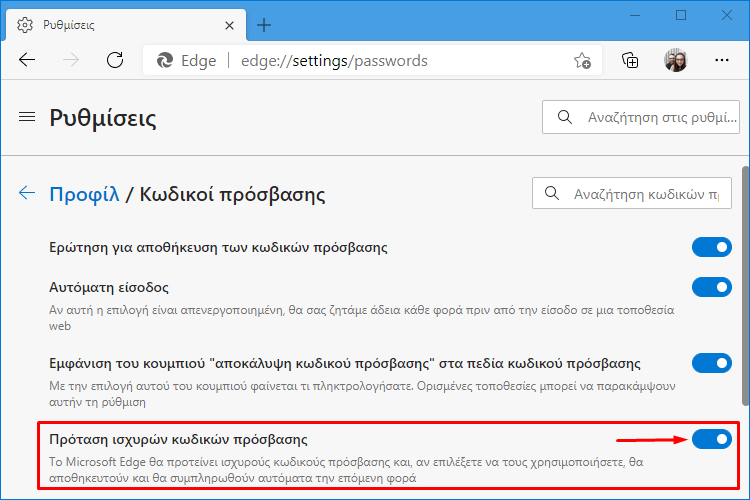750x500 pixels.
Task: Click magnifier icon in Αναζήτηση κωδικών box
Action: click(552, 193)
